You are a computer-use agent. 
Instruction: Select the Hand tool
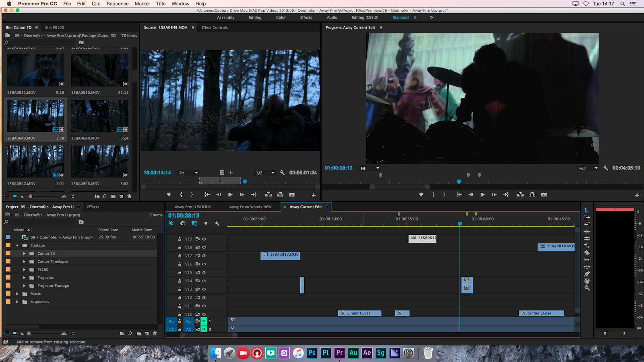click(587, 281)
